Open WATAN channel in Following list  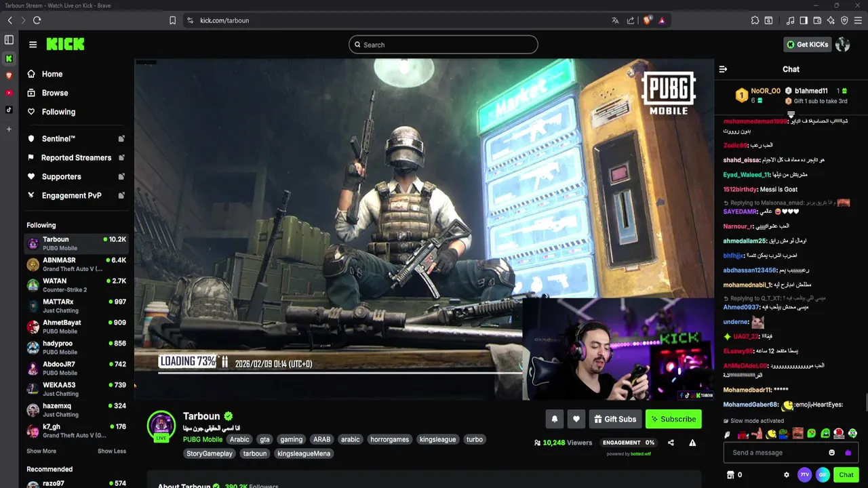pos(77,285)
